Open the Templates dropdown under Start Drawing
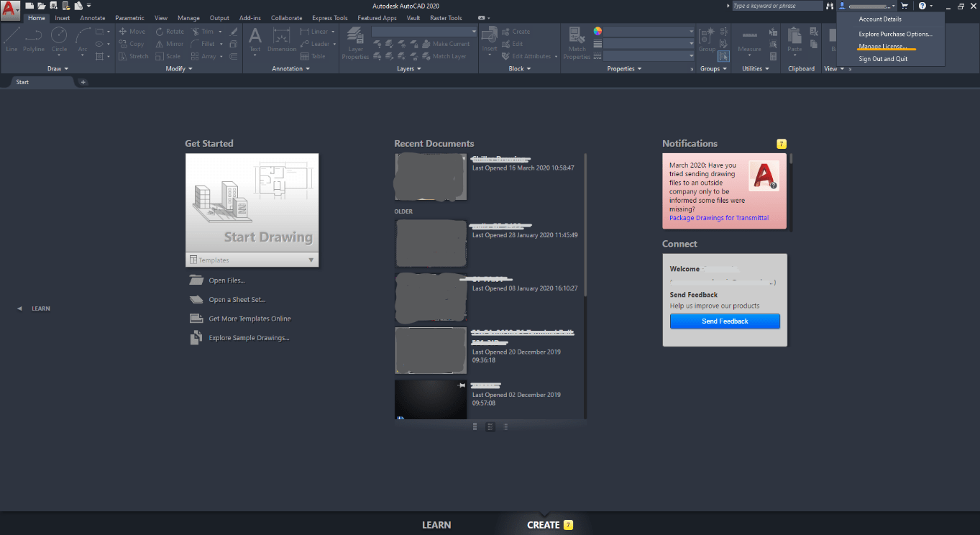The width and height of the screenshot is (980, 535). (x=252, y=260)
